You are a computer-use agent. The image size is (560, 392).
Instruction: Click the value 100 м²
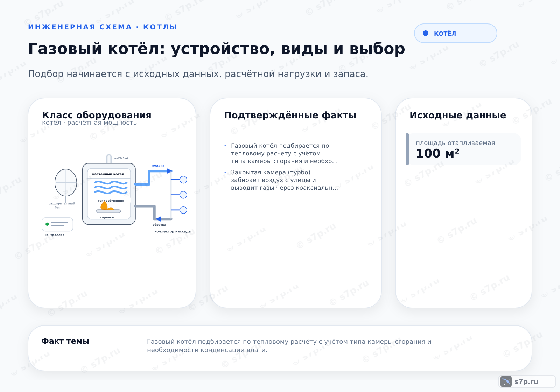click(437, 153)
